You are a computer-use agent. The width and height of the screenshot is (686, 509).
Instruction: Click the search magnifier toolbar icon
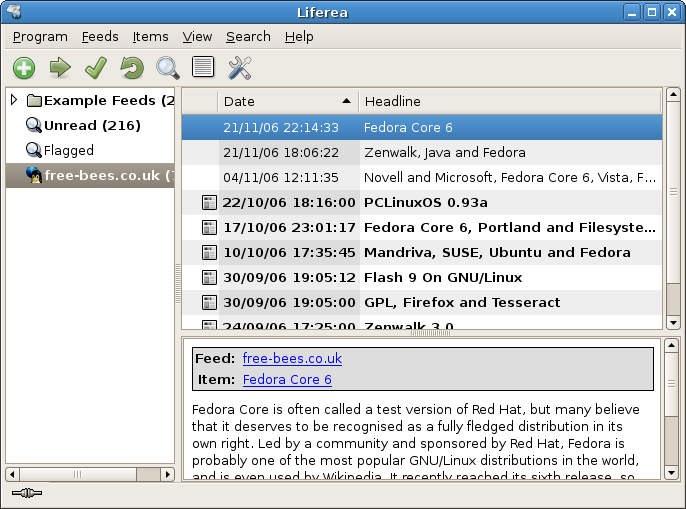(168, 68)
